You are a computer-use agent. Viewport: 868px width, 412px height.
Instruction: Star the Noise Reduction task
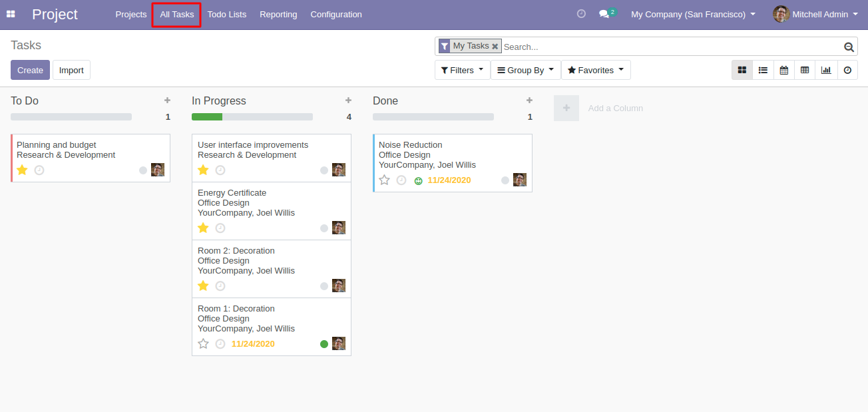(x=384, y=180)
